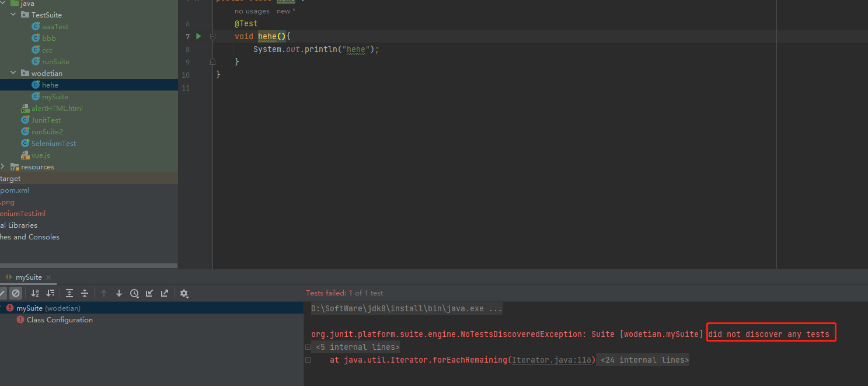Click the Expand All icon in test results
This screenshot has width=868, height=386.
[x=69, y=293]
